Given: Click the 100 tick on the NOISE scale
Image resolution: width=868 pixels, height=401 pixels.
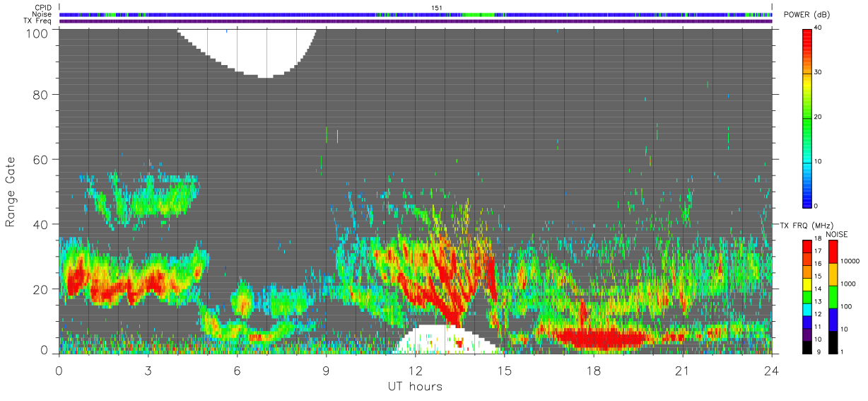Looking at the screenshot, I should click(x=845, y=307).
